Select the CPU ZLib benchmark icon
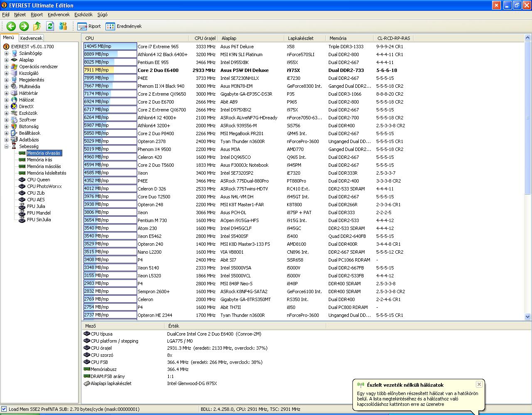This screenshot has width=532, height=415. pyautogui.click(x=22, y=193)
